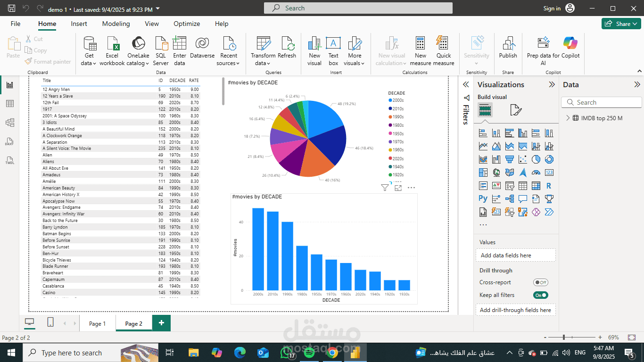Choose the Map globe visual
The width and height of the screenshot is (644, 362).
coord(496,173)
